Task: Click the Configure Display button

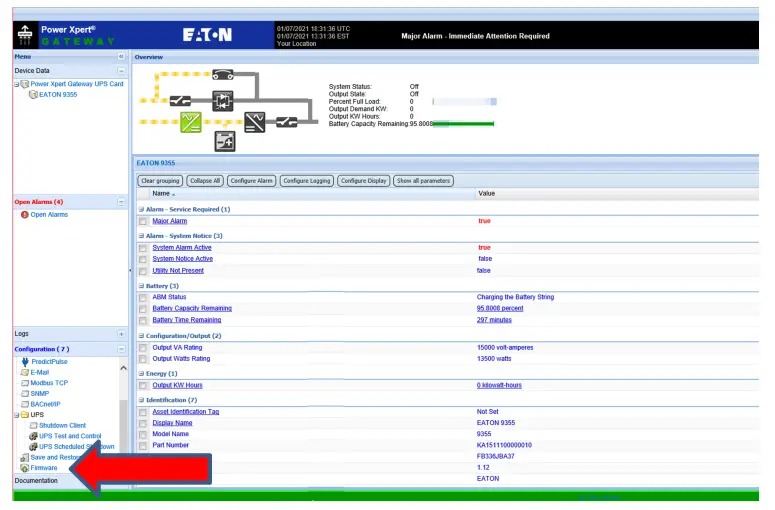Action: coord(364,181)
